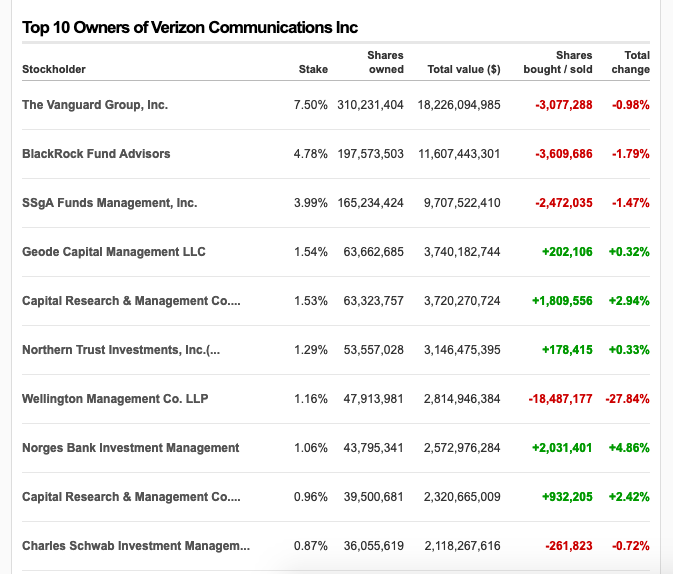Select shares sold -3,609,686
The width and height of the screenshot is (673, 574).
(564, 154)
